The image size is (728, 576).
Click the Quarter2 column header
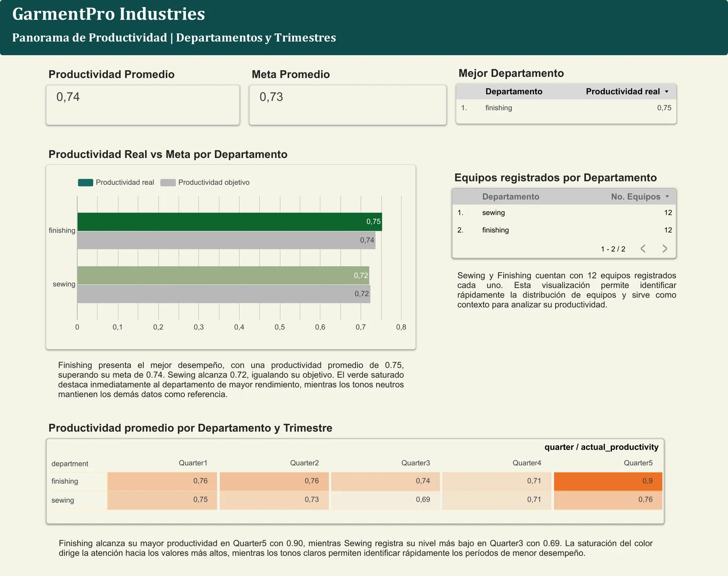(304, 463)
